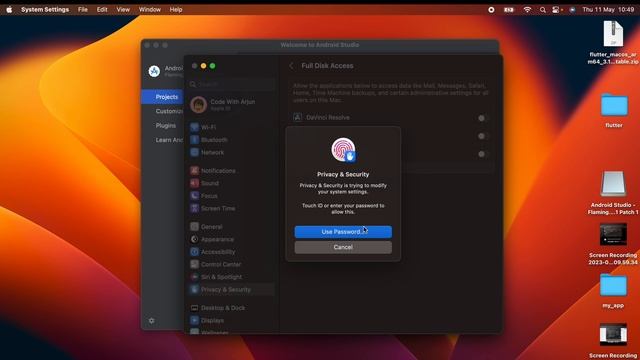Open Learn tab in Android Studio window
The width and height of the screenshot is (640, 360).
[x=162, y=140]
